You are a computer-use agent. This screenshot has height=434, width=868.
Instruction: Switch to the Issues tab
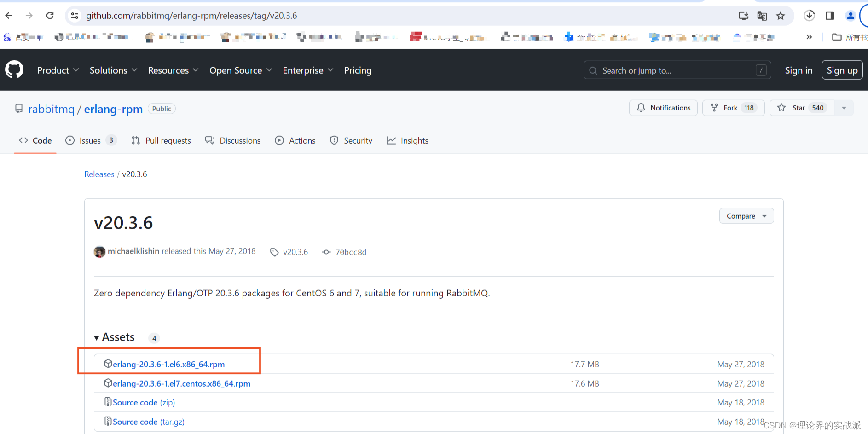pos(91,140)
